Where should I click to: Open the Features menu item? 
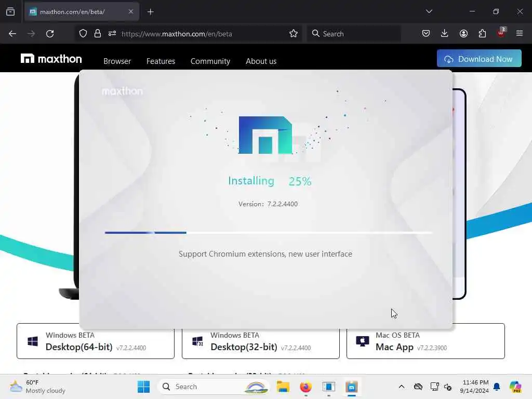pos(161,61)
